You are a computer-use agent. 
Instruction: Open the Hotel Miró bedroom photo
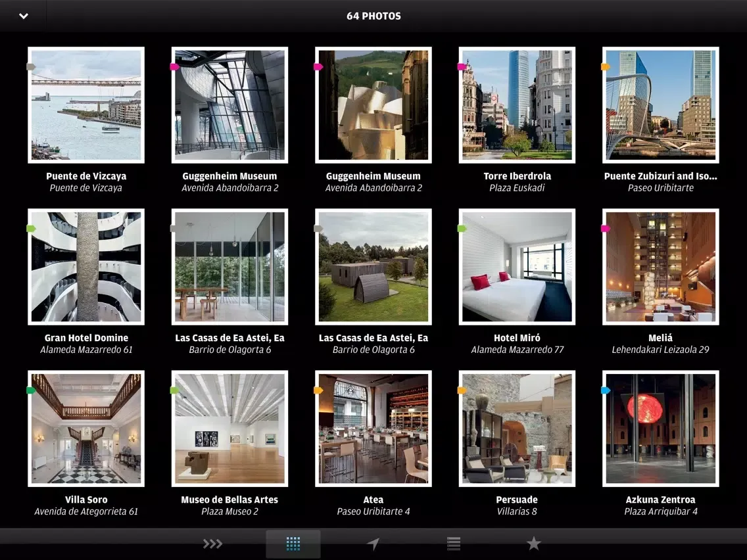[517, 267]
